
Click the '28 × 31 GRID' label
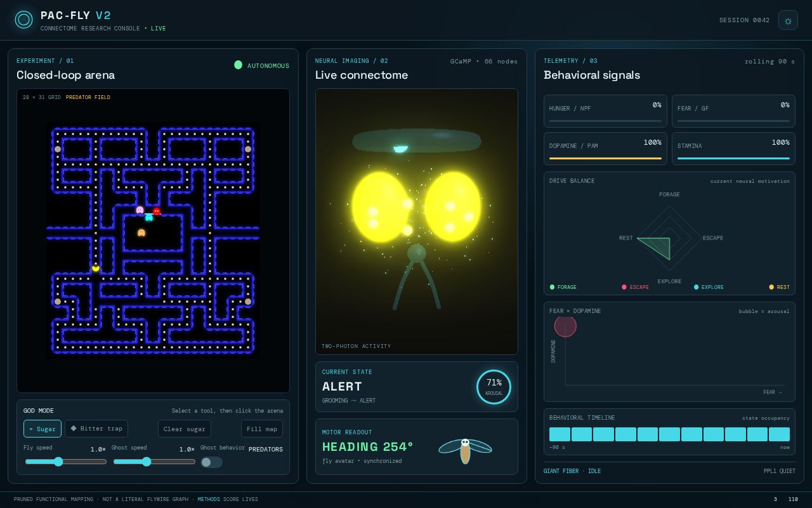42,97
